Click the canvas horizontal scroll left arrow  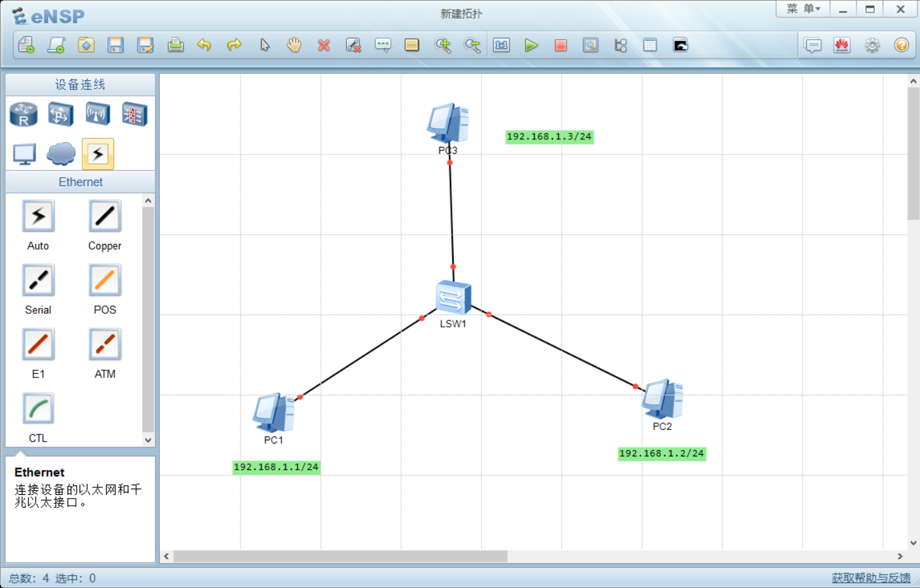(166, 556)
